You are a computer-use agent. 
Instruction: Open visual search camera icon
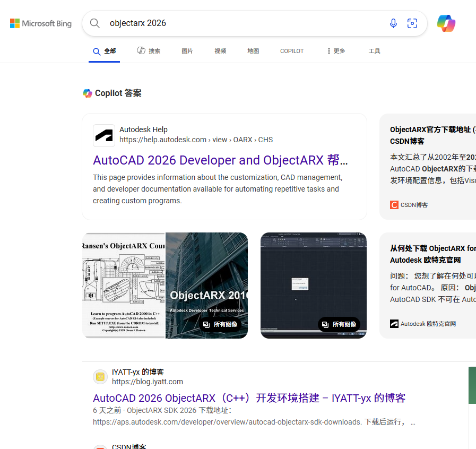click(412, 23)
